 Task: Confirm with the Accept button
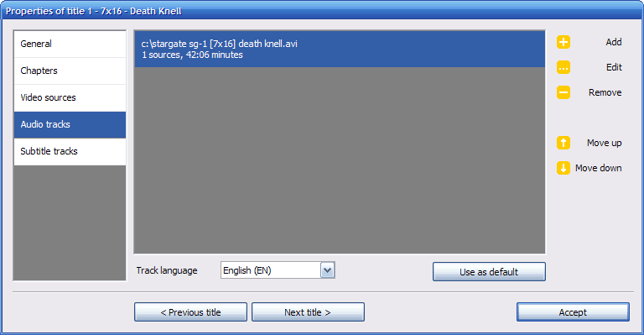pos(573,312)
